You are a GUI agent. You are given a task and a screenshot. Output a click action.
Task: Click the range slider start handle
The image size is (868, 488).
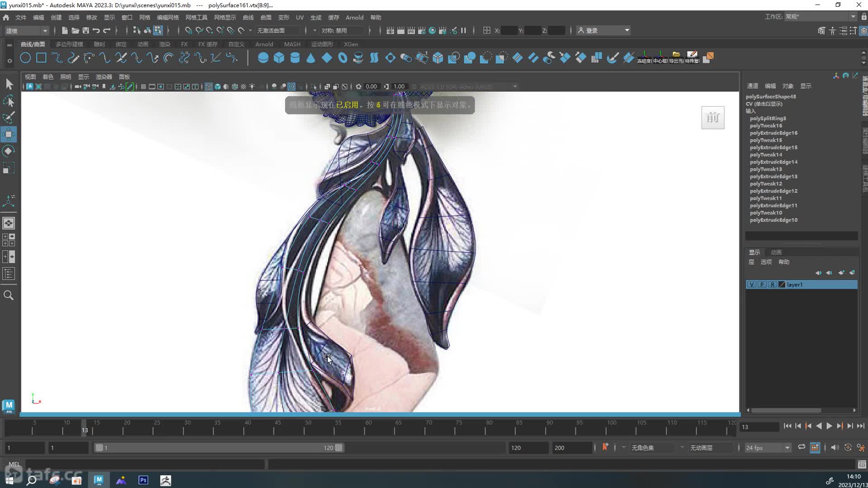[x=99, y=448]
